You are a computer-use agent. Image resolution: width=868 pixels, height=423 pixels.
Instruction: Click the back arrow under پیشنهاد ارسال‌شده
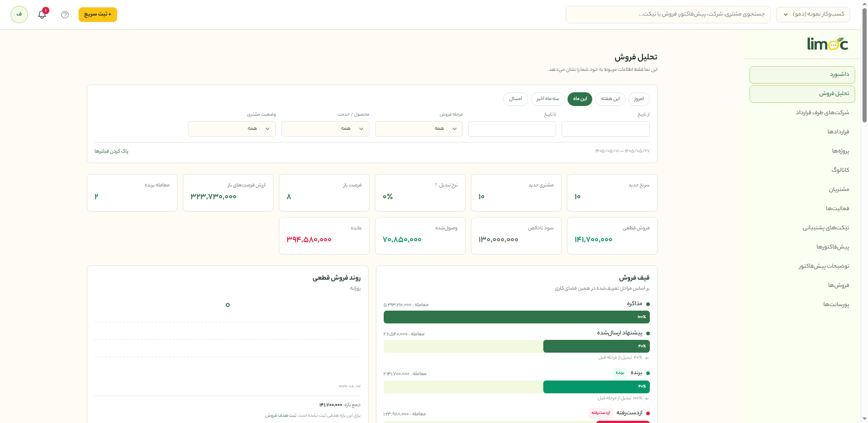tap(647, 358)
